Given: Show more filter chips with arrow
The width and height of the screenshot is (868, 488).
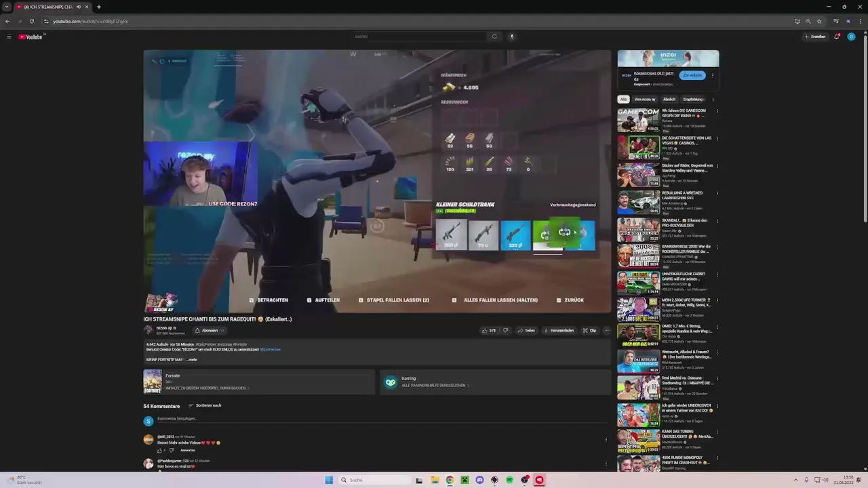Looking at the screenshot, I should tap(713, 99).
